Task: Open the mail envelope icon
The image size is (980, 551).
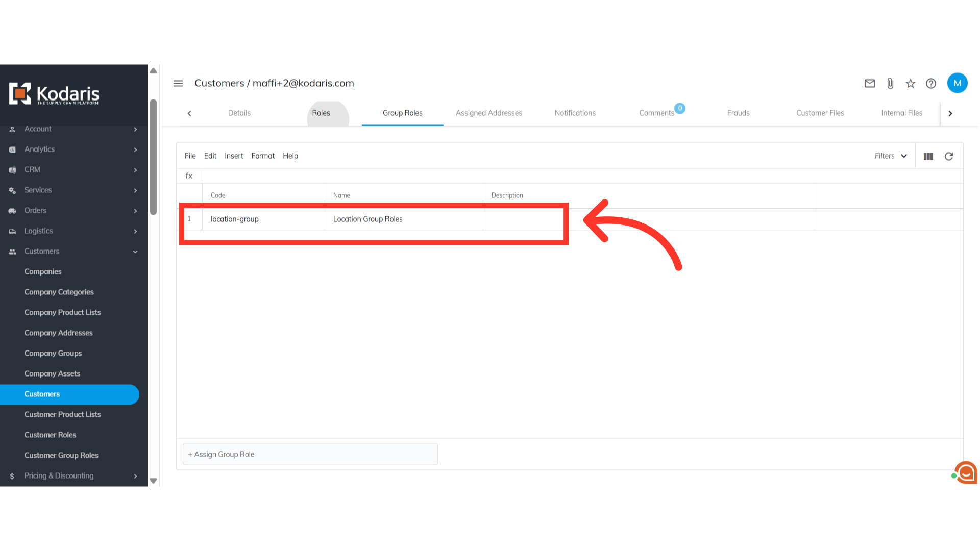Action: (x=870, y=84)
